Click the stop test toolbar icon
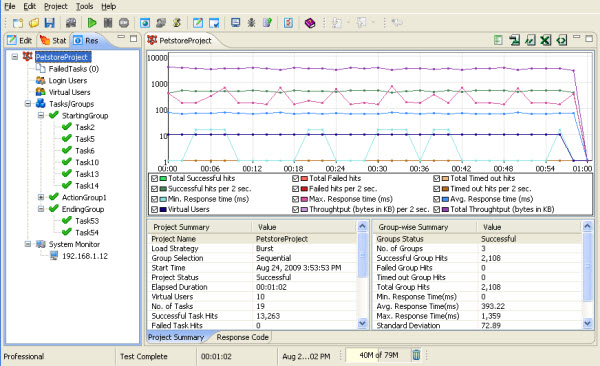 coord(124,23)
